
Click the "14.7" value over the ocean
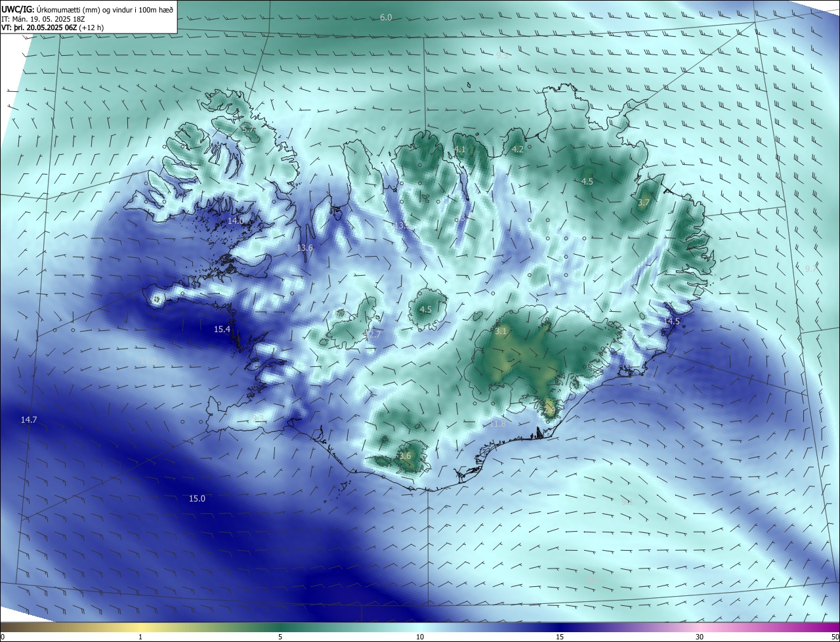(29, 419)
